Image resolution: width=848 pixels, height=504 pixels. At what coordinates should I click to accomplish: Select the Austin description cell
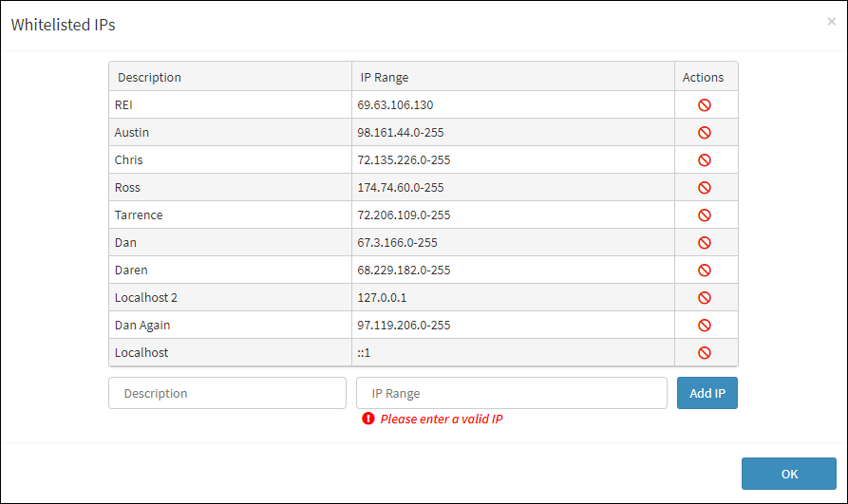(x=231, y=133)
